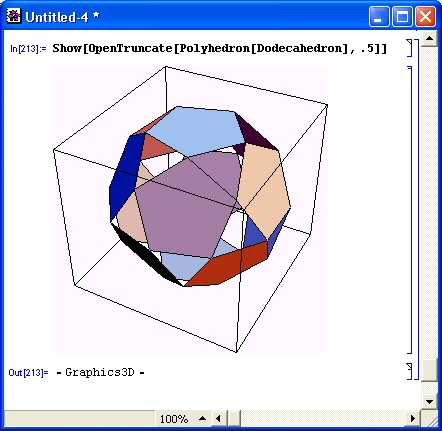
Task: Click the In[213]:= cell label
Action: click(x=28, y=49)
